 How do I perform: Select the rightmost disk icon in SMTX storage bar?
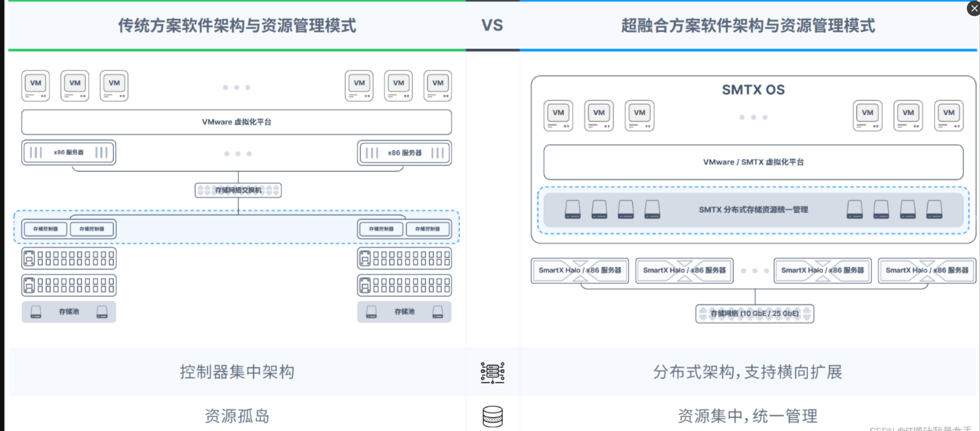pyautogui.click(x=934, y=210)
